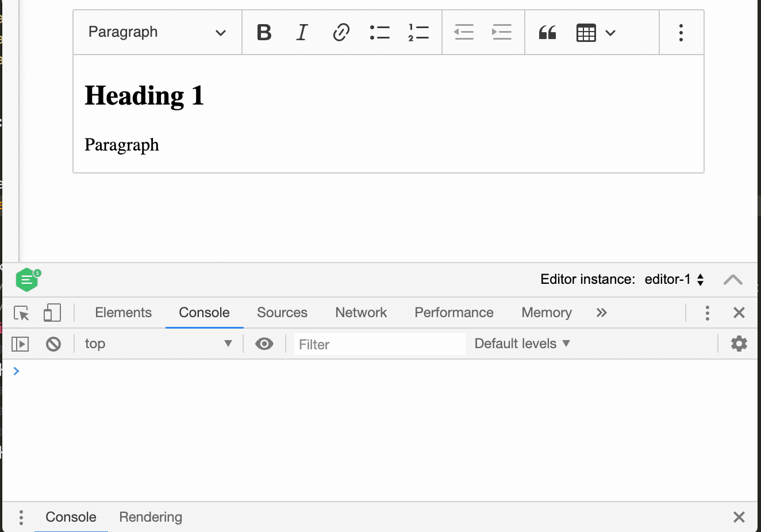Open the Rendering tab
The image size is (761, 532).
pos(150,516)
